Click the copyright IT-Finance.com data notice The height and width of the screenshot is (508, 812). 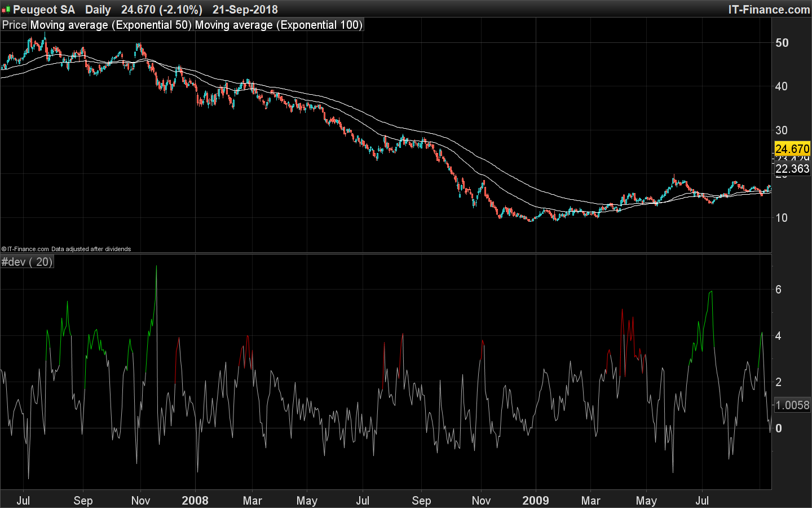click(66, 249)
